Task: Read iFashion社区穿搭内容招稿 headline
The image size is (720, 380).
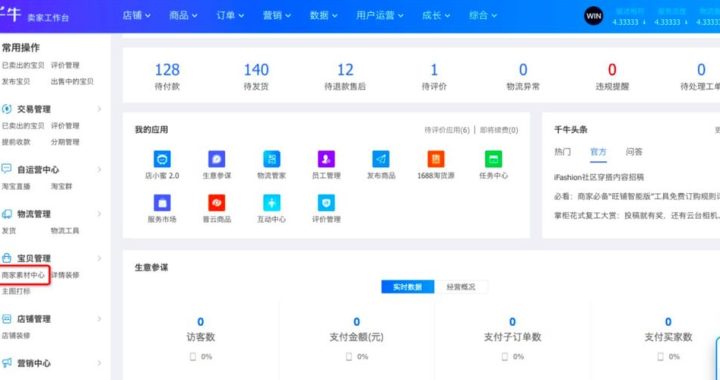Action: 599,177
